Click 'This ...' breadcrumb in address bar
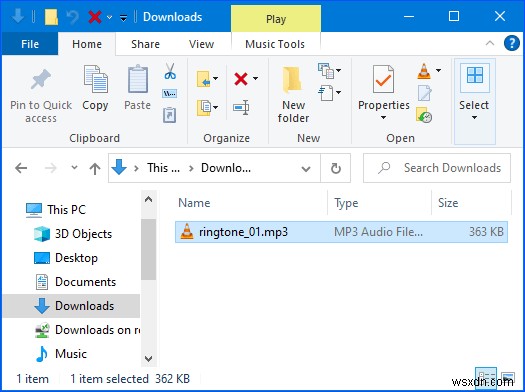The width and height of the screenshot is (525, 392). point(163,168)
